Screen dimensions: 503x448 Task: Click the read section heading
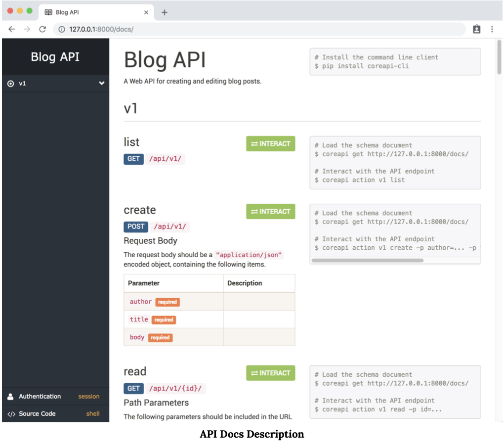point(135,371)
